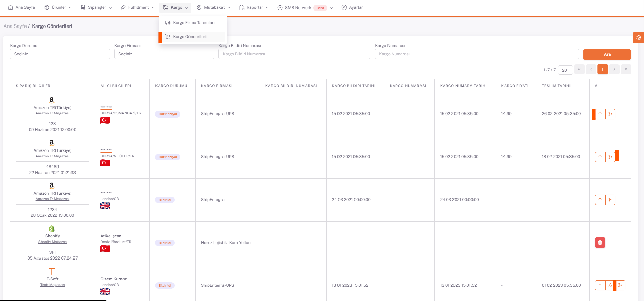Expand the SMS Network Beta menu

pyautogui.click(x=305, y=7)
